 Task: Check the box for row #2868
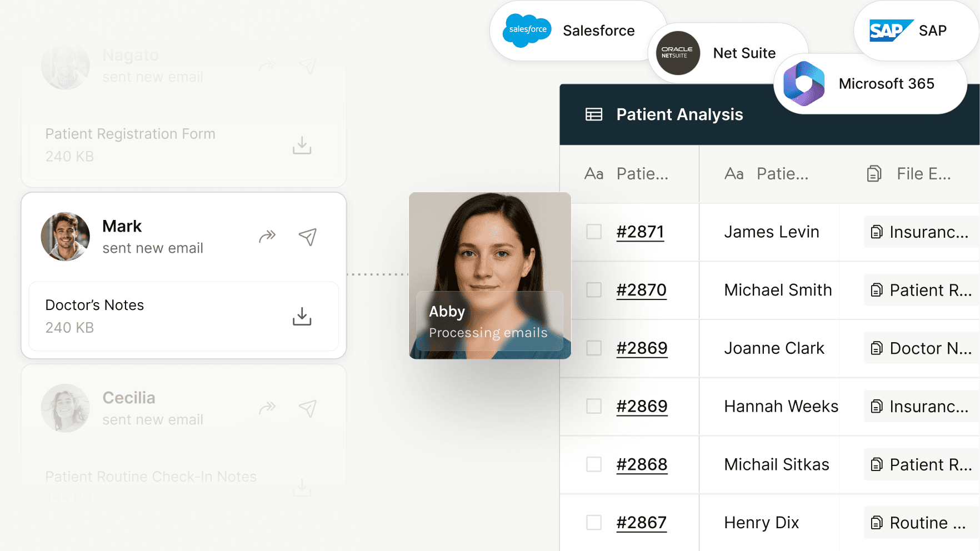[x=594, y=464]
